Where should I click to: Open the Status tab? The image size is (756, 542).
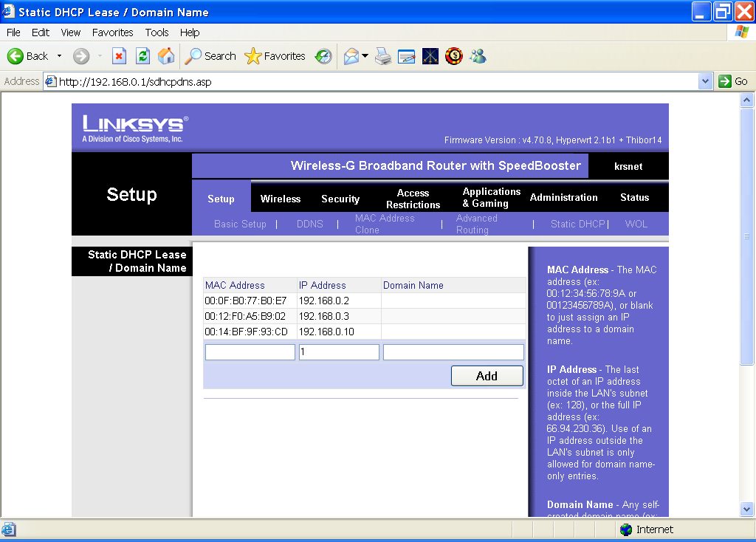(x=634, y=197)
